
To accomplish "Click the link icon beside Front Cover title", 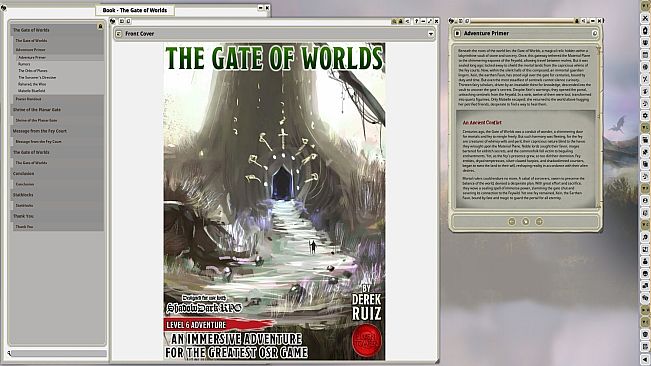I will 119,34.
